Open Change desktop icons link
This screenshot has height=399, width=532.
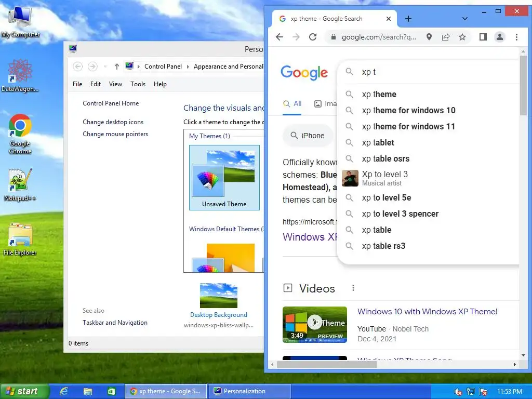(113, 122)
